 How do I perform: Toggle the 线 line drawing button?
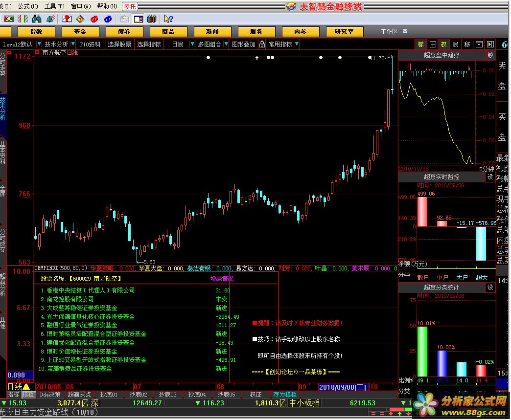click(x=456, y=44)
